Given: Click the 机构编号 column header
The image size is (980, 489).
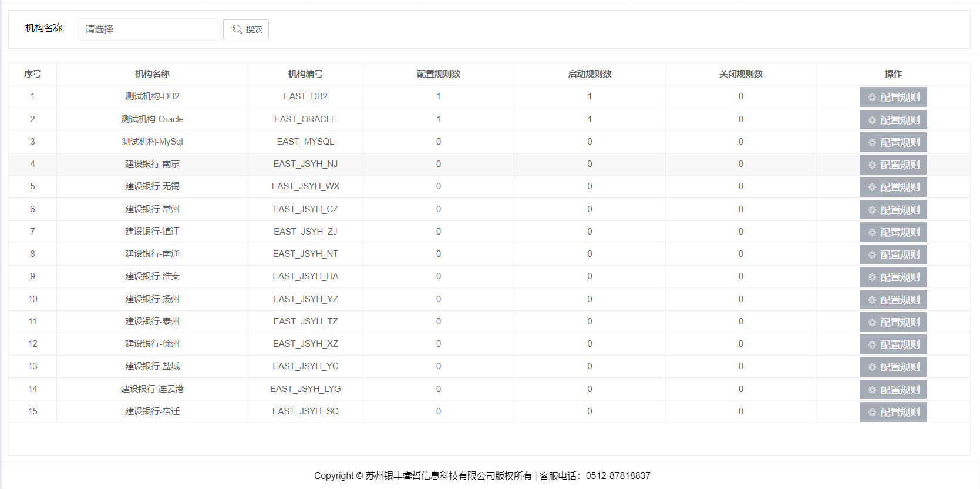Looking at the screenshot, I should coord(305,74).
